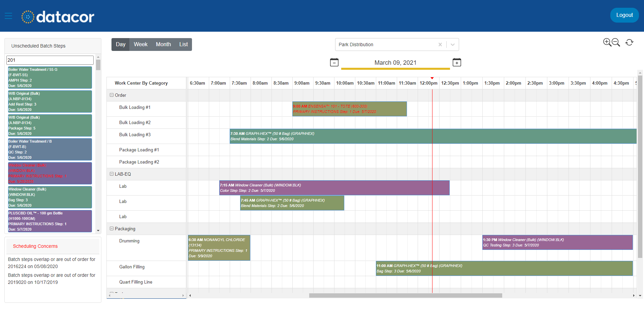Viewport: 644px width, 324px height.
Task: Click the Logout button
Action: point(624,15)
